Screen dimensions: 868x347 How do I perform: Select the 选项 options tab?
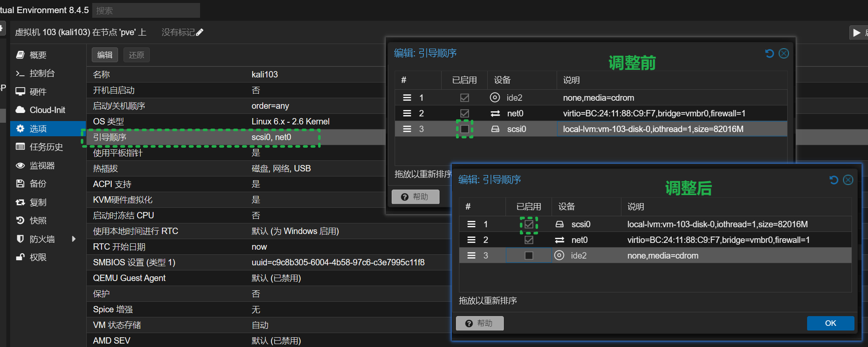[x=47, y=129]
